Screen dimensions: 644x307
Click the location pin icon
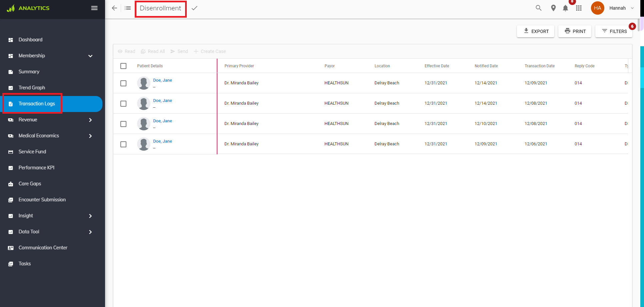(x=553, y=8)
